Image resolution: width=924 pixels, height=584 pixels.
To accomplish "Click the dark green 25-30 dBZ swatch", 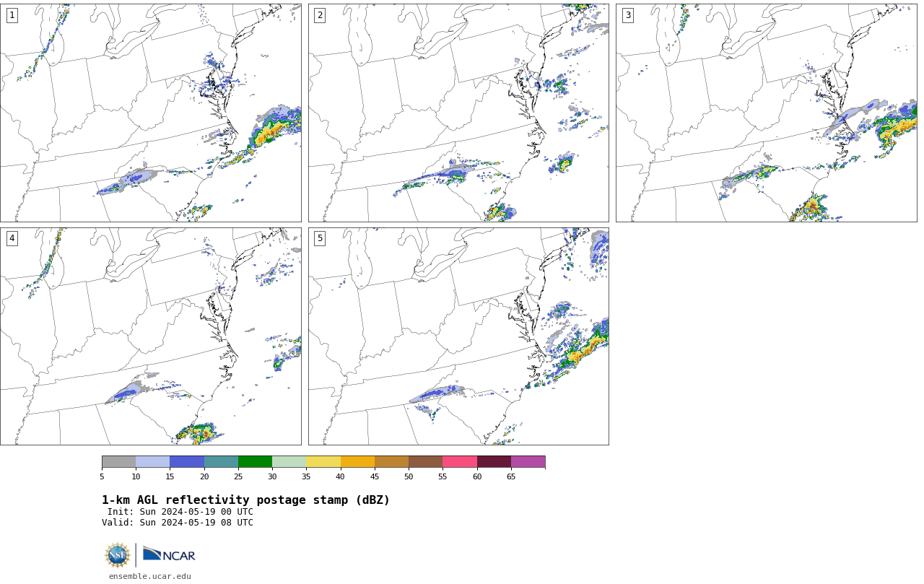I will (255, 462).
